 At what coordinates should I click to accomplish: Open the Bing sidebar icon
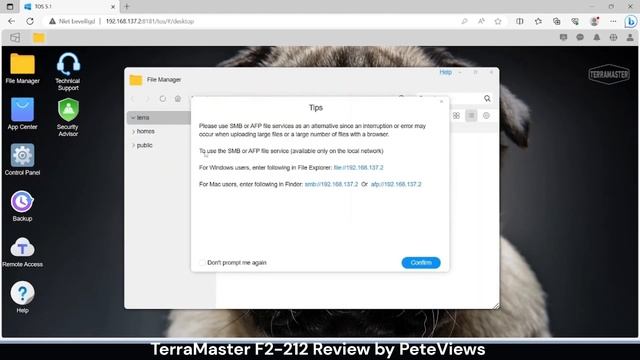click(631, 21)
